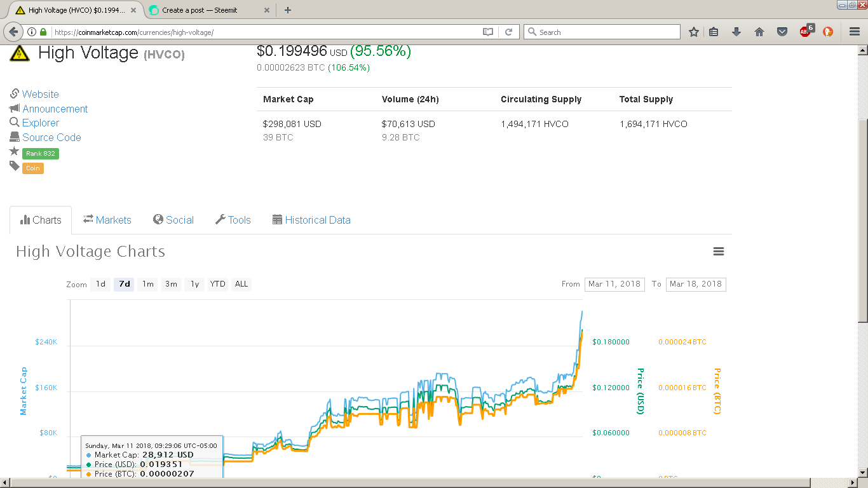Close the High Voltage tab
The height and width of the screenshot is (488, 868).
[133, 10]
